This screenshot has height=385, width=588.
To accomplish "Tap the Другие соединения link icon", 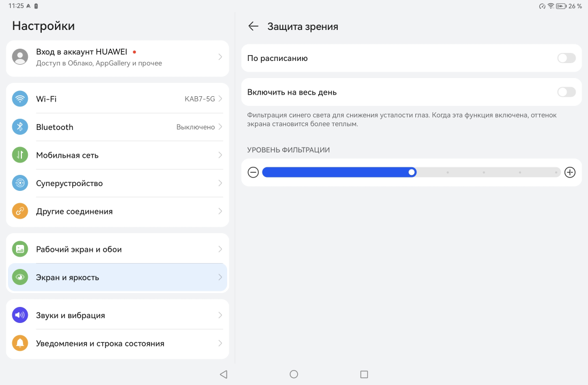I will (20, 211).
